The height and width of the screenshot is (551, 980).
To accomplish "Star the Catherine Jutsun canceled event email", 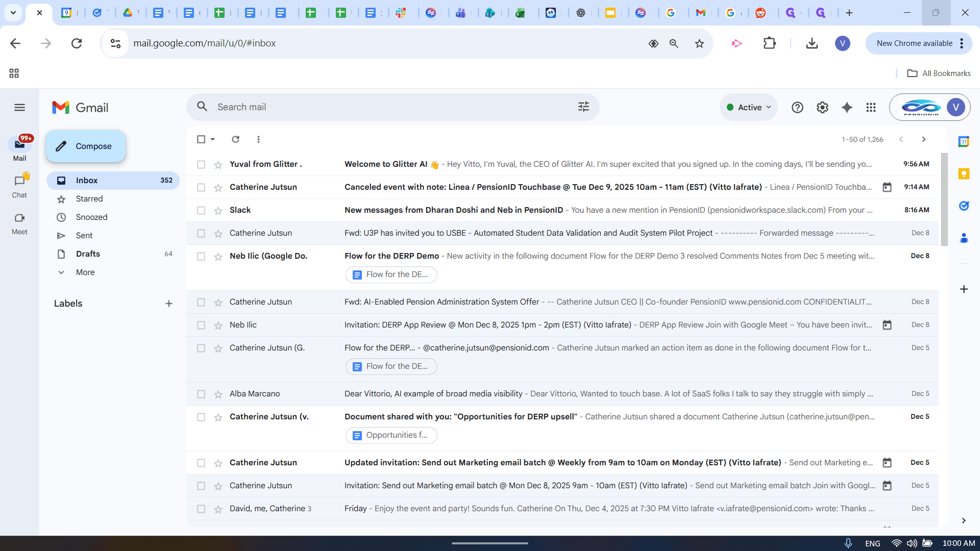I will [218, 188].
